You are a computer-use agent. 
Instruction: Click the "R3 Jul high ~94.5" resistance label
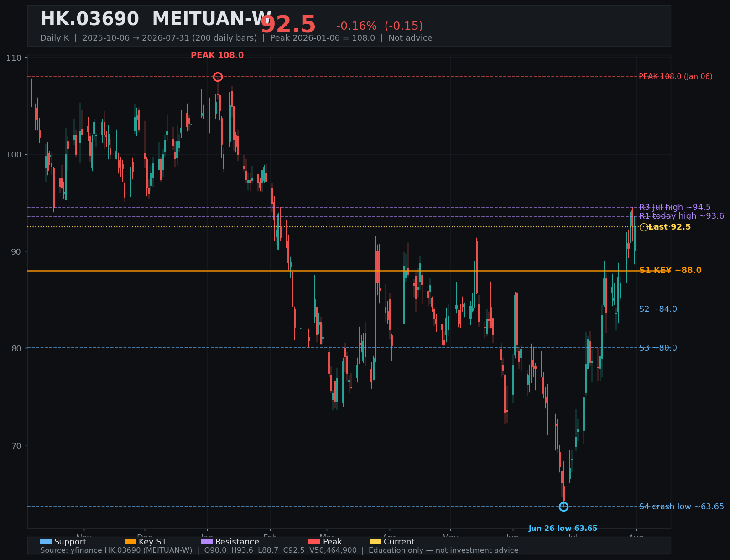pyautogui.click(x=675, y=207)
